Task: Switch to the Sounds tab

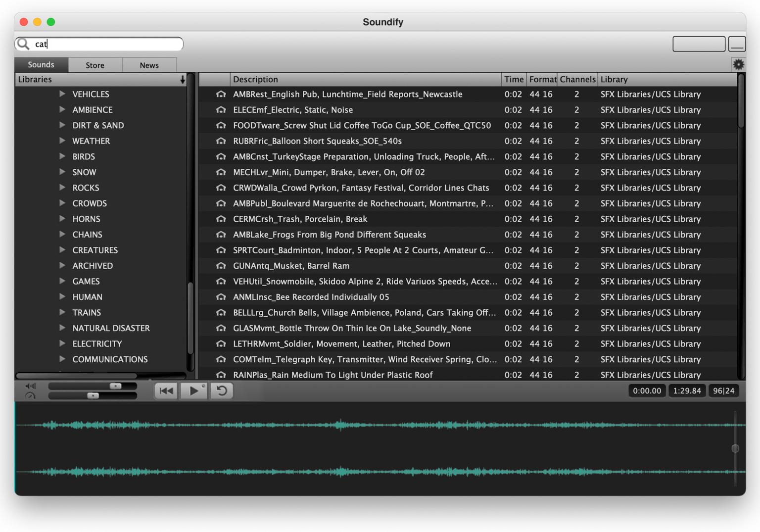Action: 41,65
